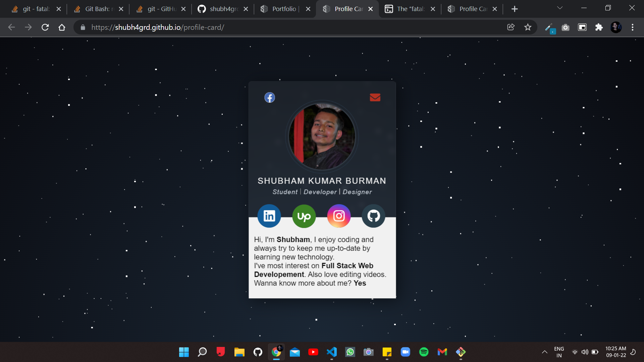Expand the tab search dropdown
644x362 pixels.
coord(560,7)
